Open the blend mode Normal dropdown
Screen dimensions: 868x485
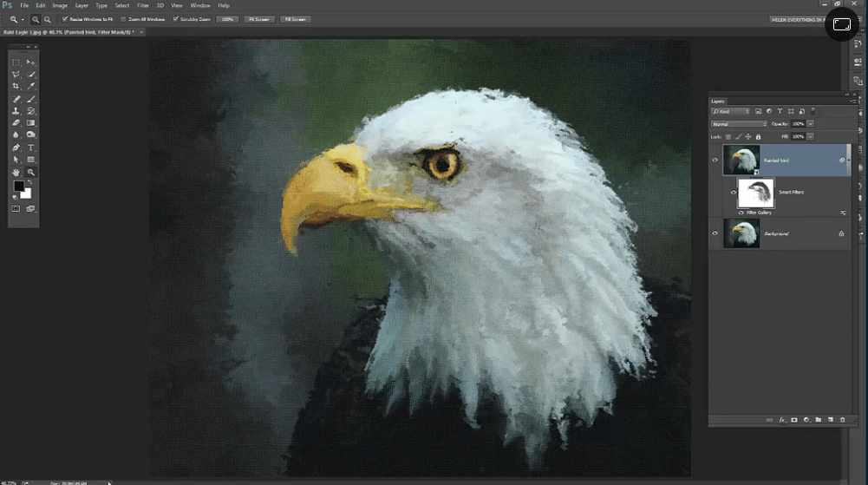click(739, 124)
